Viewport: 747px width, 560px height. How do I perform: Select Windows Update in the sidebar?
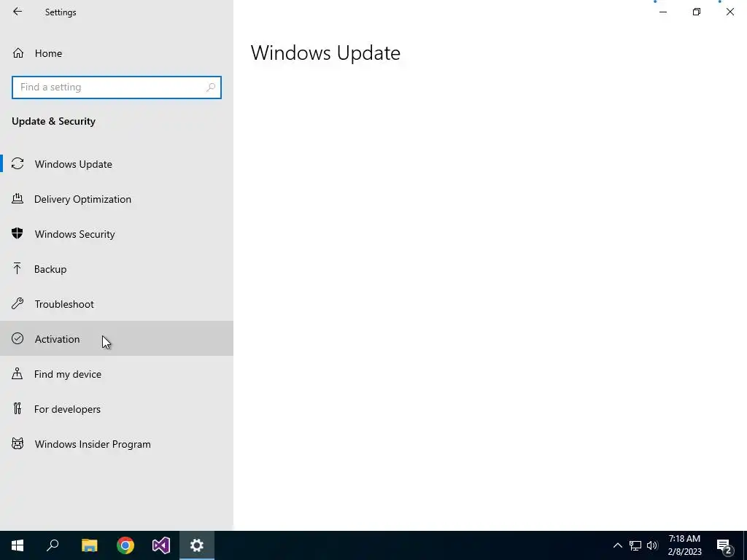coord(116,164)
